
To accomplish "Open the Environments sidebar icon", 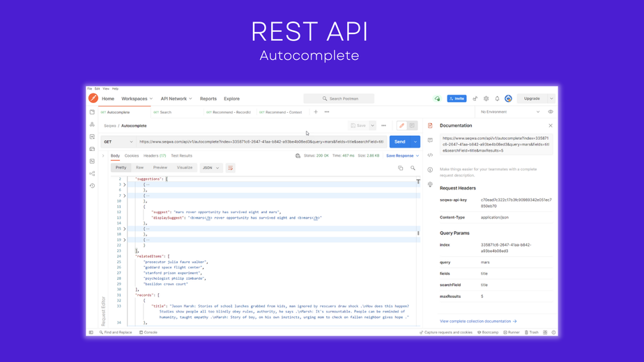I will (92, 136).
